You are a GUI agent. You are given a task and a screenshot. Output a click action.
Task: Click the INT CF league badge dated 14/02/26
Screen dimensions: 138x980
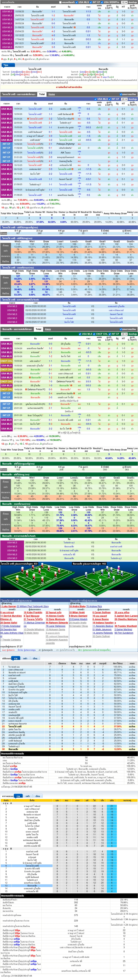pos(6,144)
